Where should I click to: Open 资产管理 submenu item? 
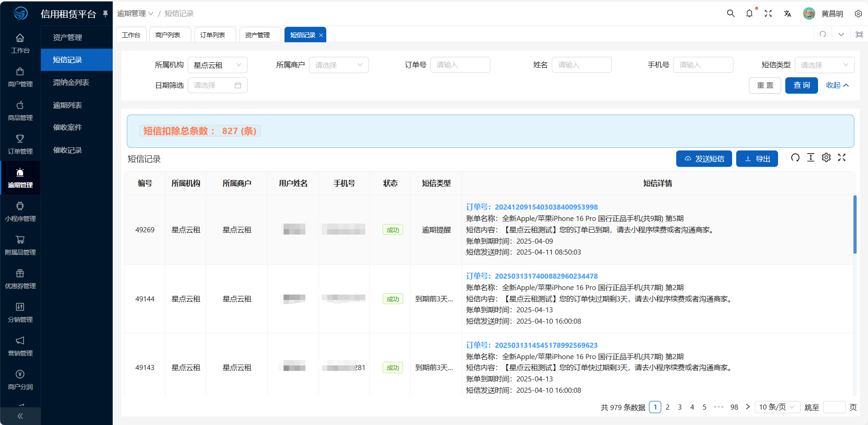tap(77, 37)
